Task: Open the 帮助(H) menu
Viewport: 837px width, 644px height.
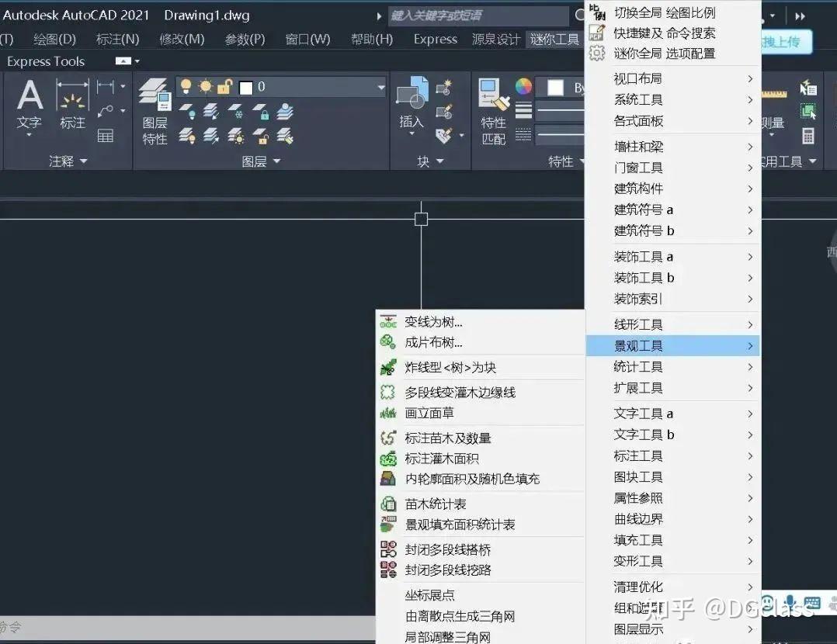Action: pyautogui.click(x=371, y=39)
